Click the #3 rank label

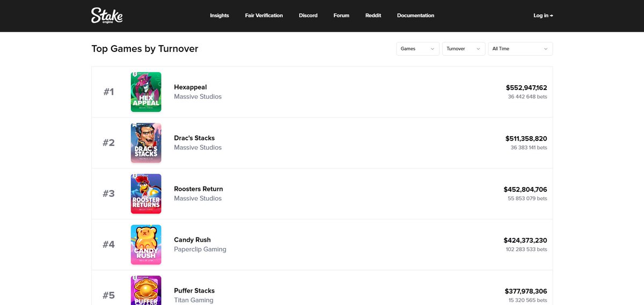tap(108, 194)
